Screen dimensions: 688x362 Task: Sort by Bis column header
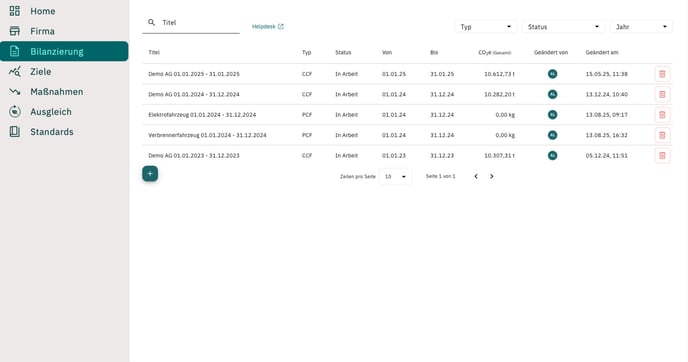click(x=434, y=53)
